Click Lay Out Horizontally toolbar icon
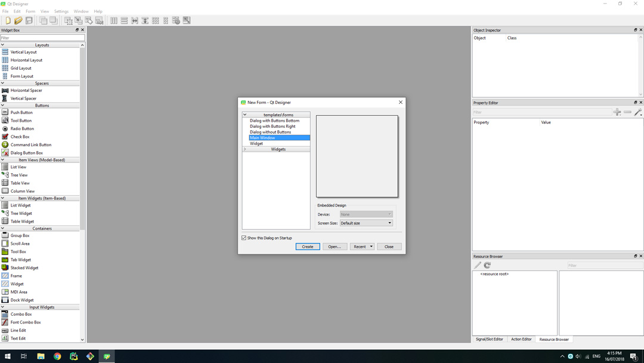Viewport: 644px width, 363px height. pyautogui.click(x=114, y=20)
